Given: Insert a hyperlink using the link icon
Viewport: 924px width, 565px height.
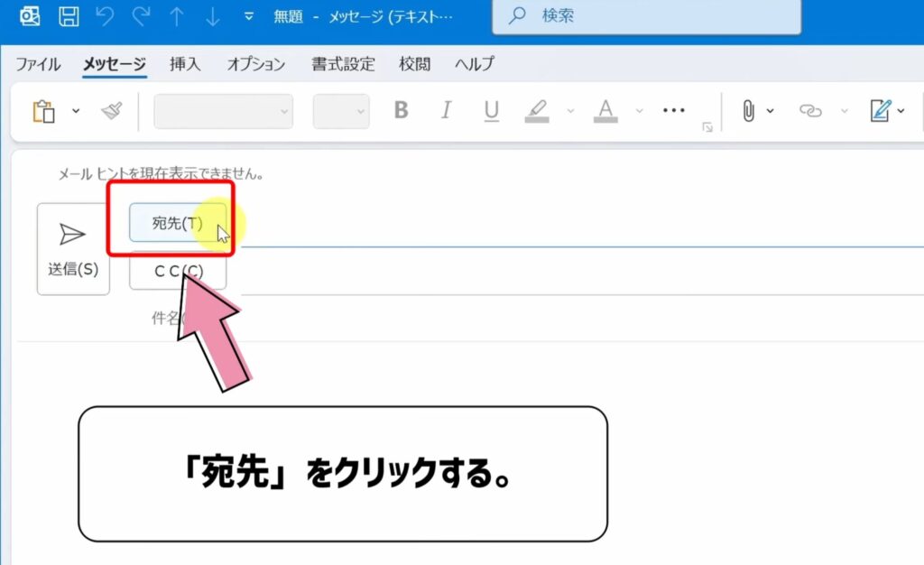Looking at the screenshot, I should (x=810, y=110).
